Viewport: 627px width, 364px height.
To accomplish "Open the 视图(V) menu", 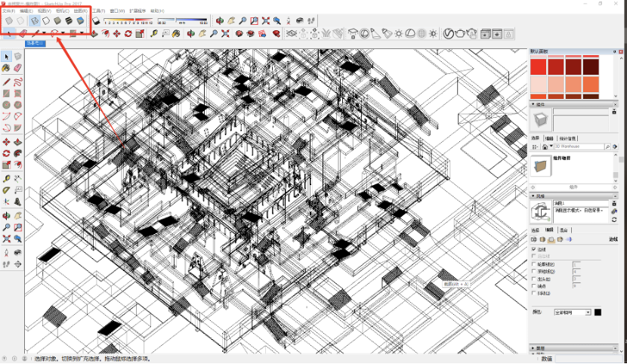I will 44,11.
